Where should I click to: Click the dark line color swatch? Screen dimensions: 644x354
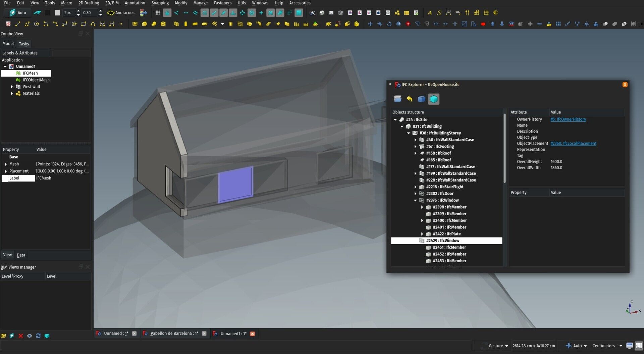pos(47,13)
